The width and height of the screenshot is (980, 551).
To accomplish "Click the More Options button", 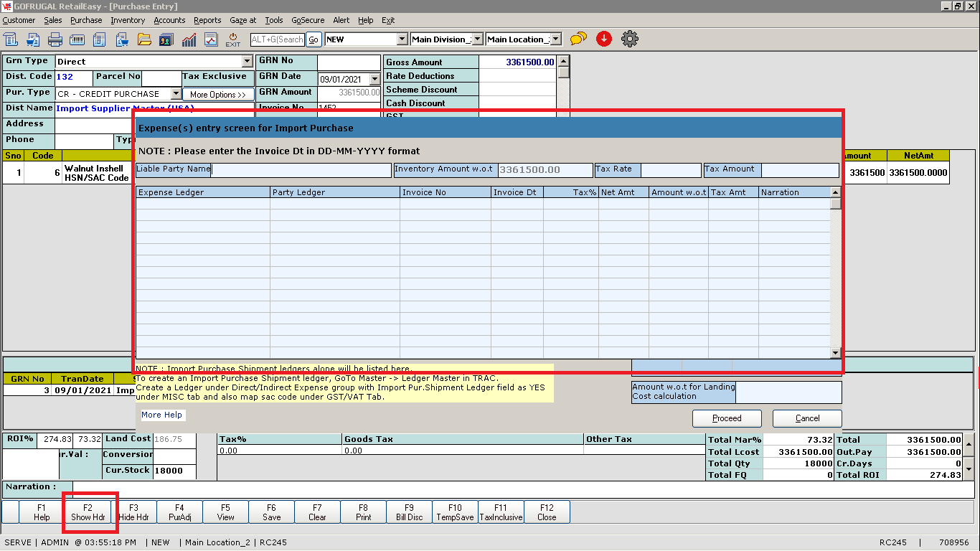I will pos(218,95).
